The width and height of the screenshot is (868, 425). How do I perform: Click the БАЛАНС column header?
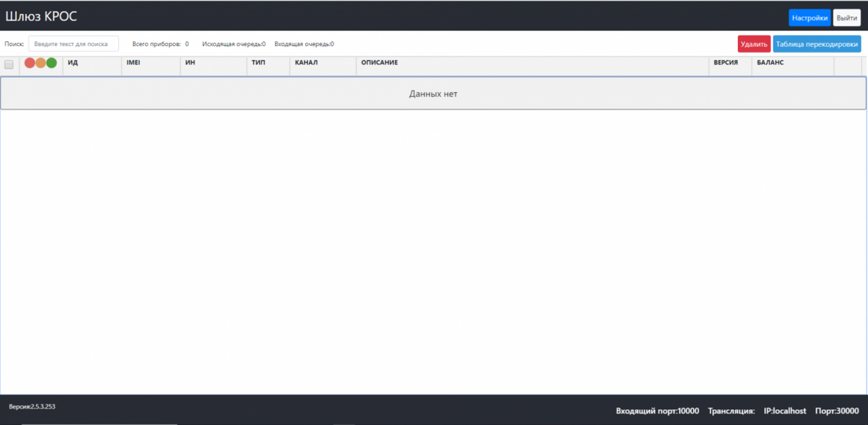click(x=770, y=62)
